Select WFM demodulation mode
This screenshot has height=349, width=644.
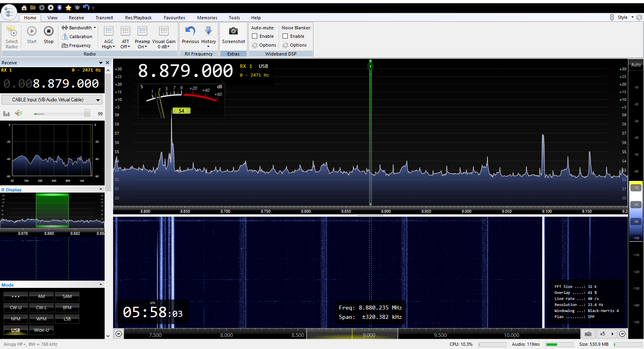41,319
